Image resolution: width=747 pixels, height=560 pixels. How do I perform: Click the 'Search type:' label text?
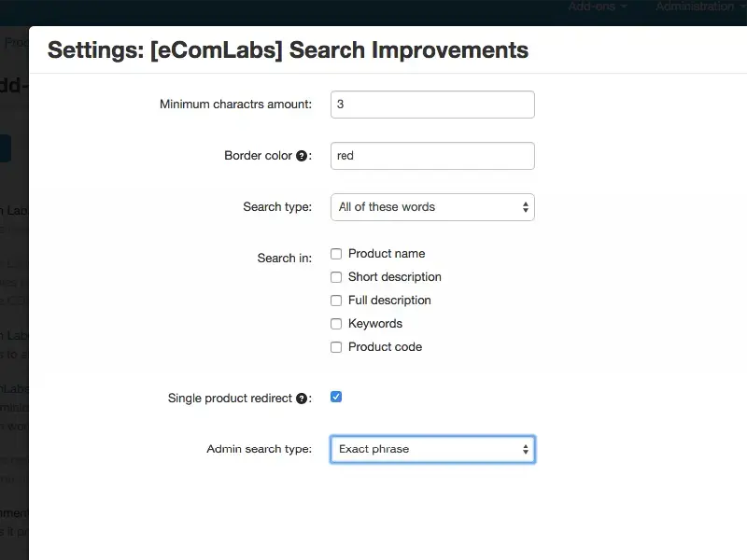[277, 207]
